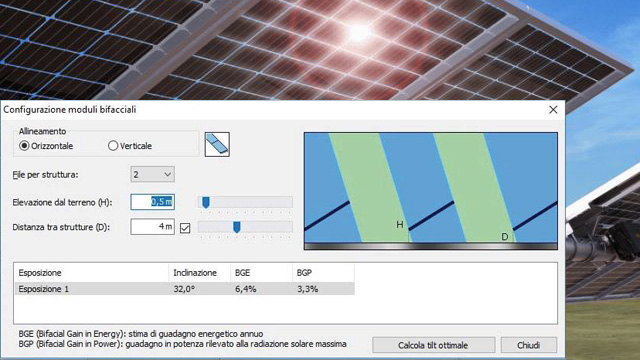Close the Configurazione moduli bifacciali dialog
The width and height of the screenshot is (640, 360).
(553, 110)
